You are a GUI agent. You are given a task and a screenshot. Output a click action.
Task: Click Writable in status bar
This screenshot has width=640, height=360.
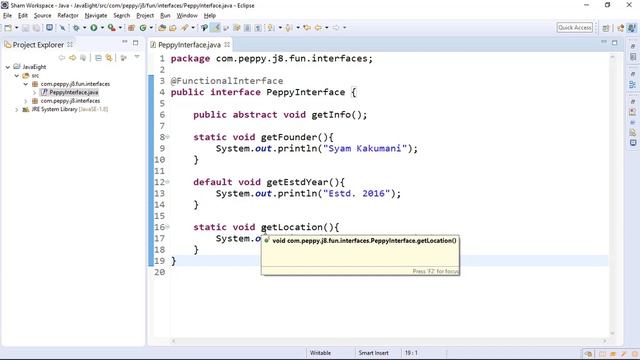[x=320, y=353]
